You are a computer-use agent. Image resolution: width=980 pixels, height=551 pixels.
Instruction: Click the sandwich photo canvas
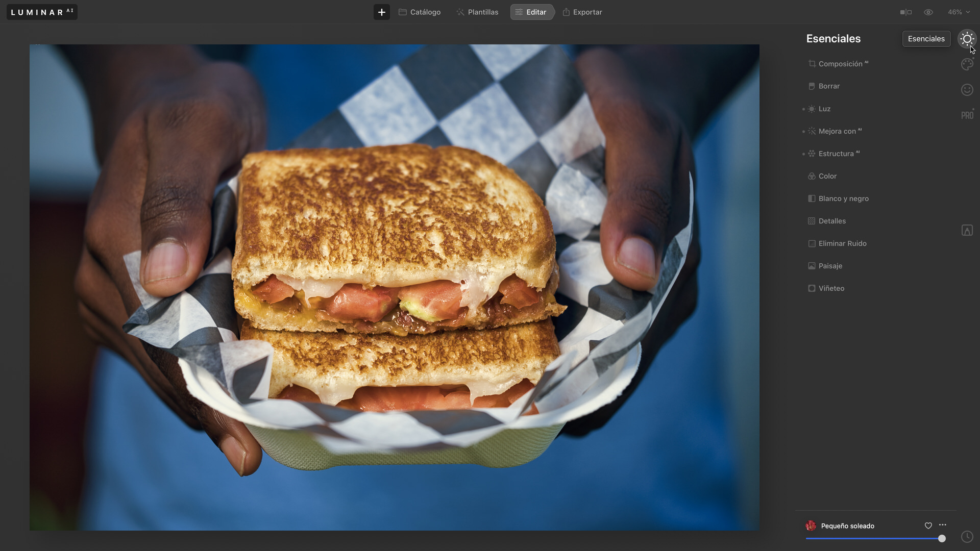click(394, 287)
